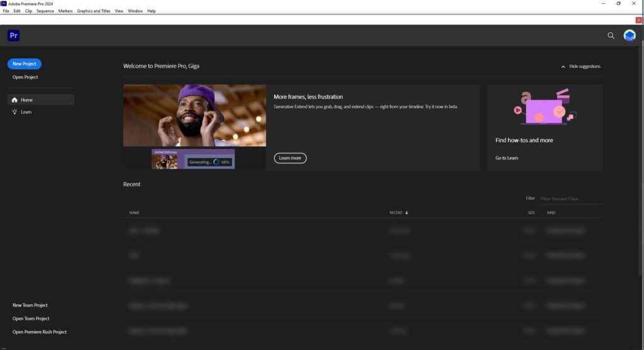
Task: Select Open Team Project
Action: (31, 319)
